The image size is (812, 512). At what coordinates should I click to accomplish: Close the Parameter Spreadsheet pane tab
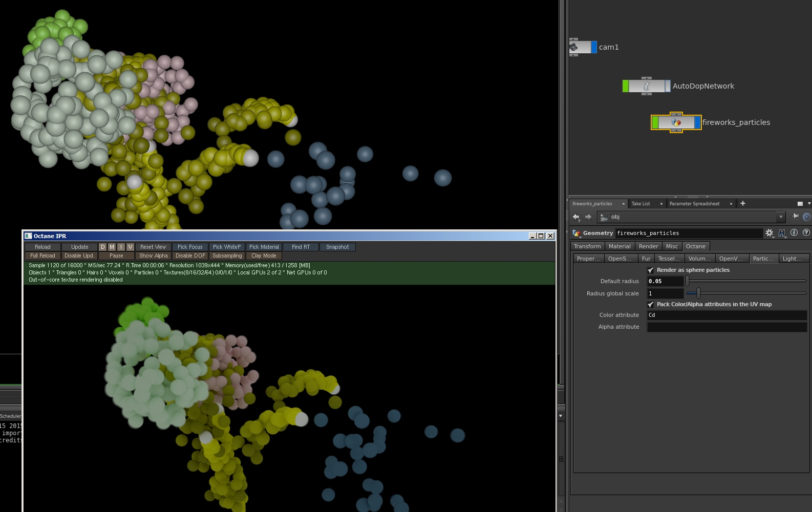click(731, 204)
